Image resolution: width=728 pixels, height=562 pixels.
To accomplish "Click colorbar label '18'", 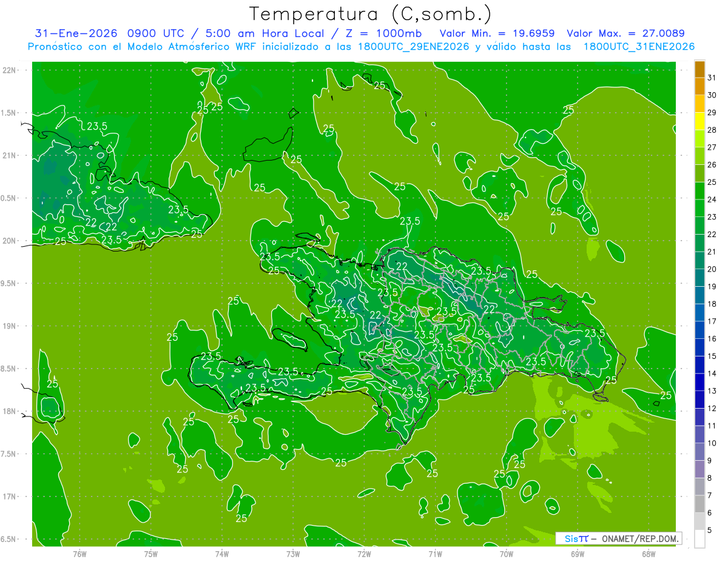I will click(x=712, y=304).
